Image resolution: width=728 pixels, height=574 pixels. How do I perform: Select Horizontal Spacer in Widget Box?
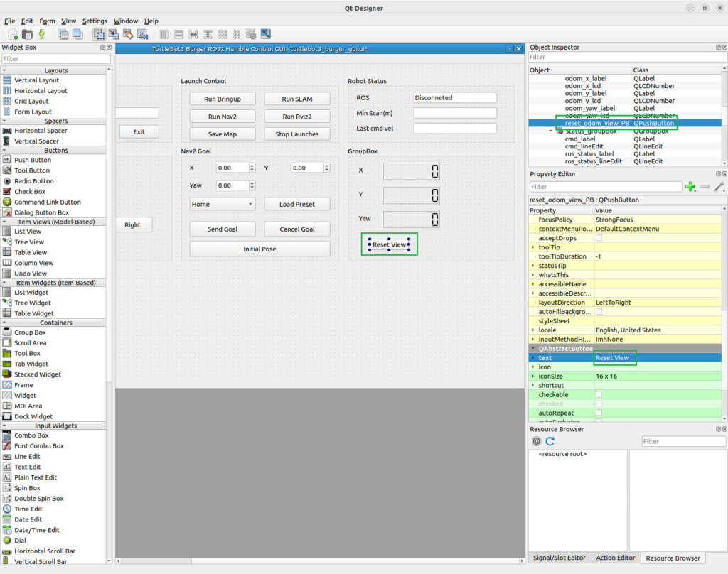click(x=41, y=131)
